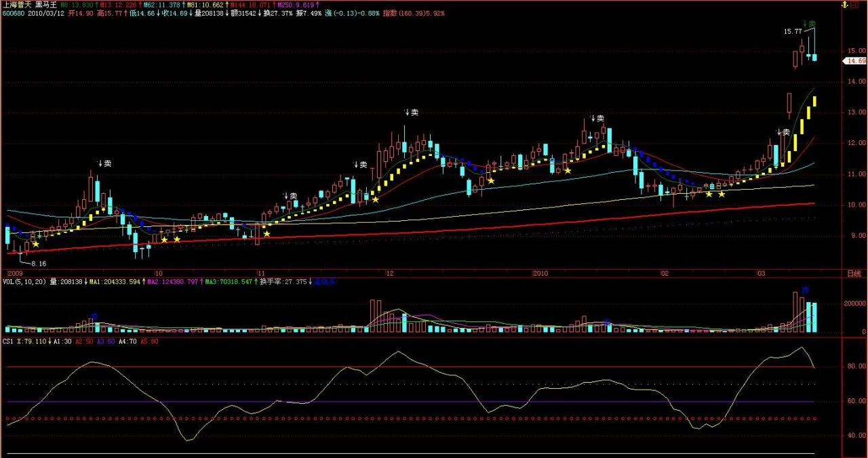Click the 2009 year marker on the time axis
Screen dimensions: 868x458
pos(15,273)
